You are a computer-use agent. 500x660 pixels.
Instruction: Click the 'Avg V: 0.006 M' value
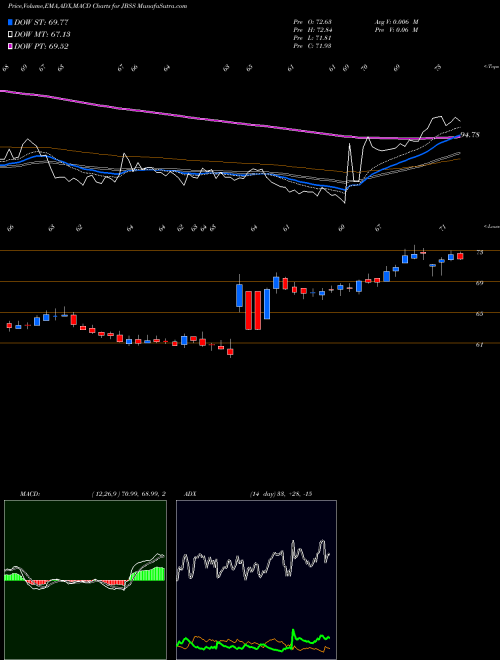(x=396, y=22)
